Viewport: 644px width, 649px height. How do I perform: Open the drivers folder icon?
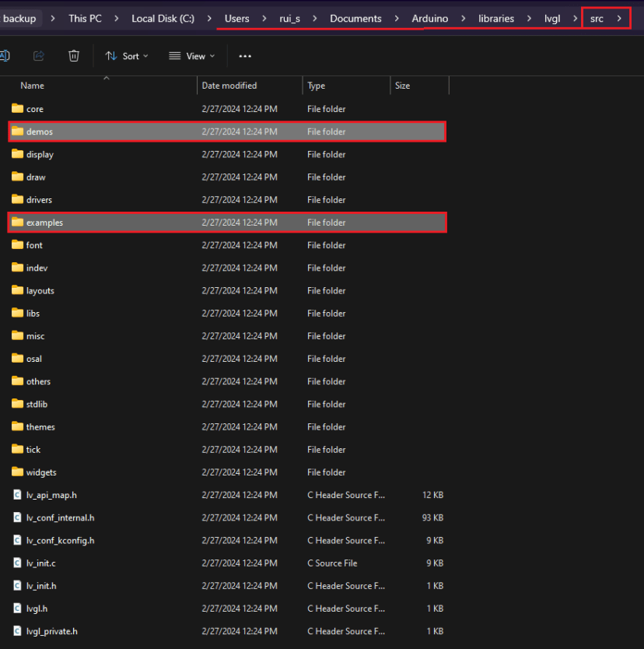17,199
